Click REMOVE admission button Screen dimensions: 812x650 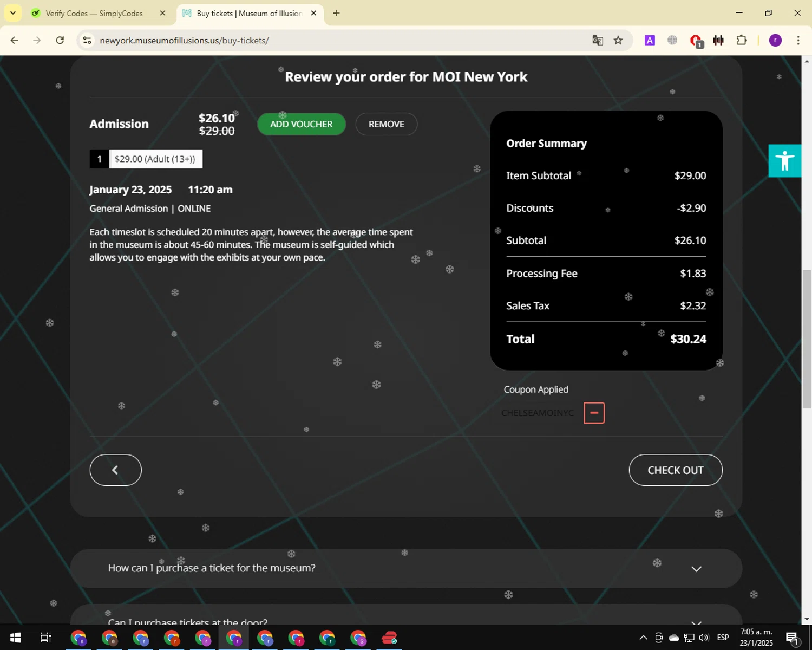coord(386,124)
